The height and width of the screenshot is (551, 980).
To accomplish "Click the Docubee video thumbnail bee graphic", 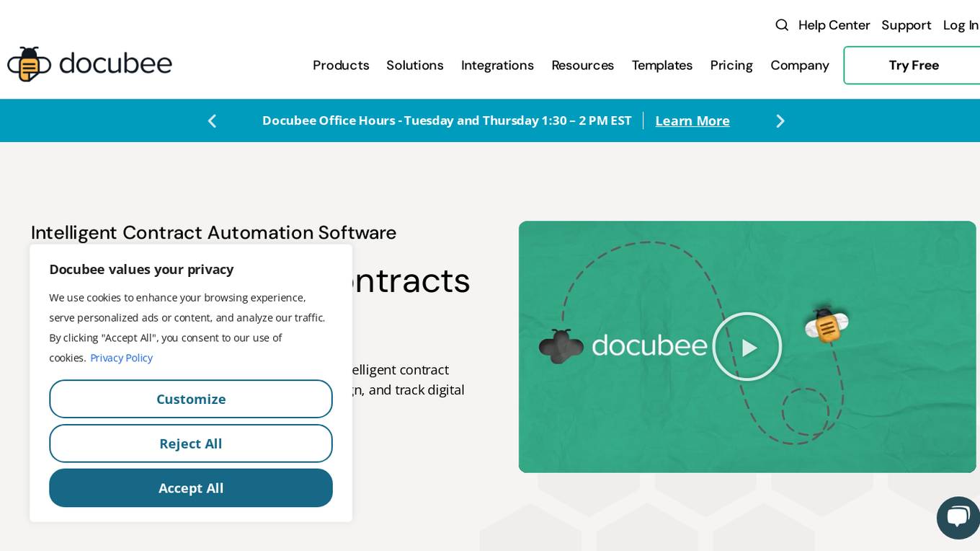I will [x=827, y=325].
